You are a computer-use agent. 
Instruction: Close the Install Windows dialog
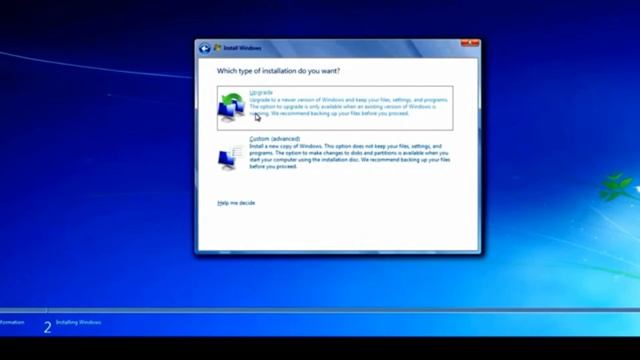[470, 43]
